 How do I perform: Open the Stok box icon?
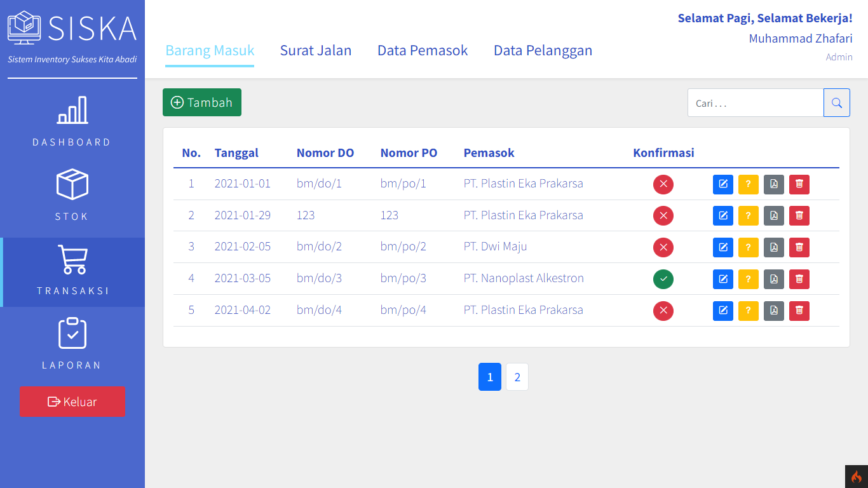[72, 185]
